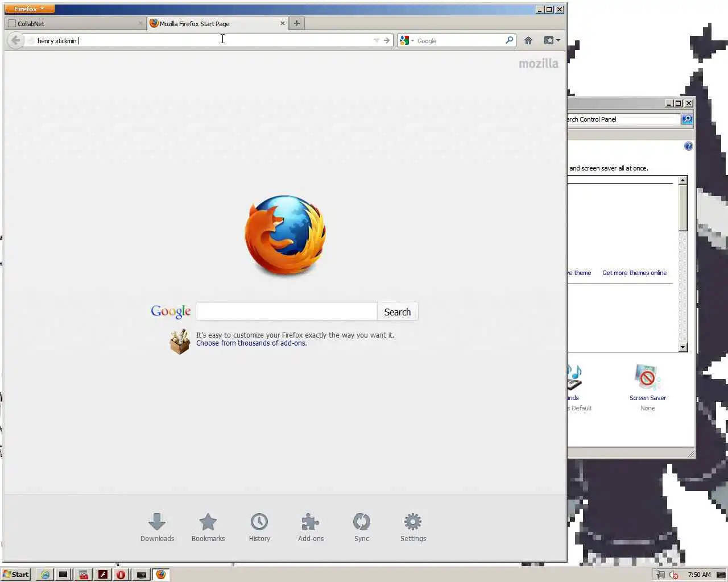Click theme list scrollbar up arrow
Screen dimensions: 728x582
click(x=683, y=180)
